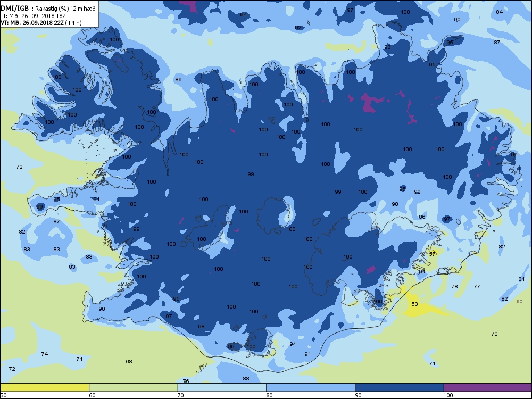Click the humidity value 84 in top-right corner

pos(500,12)
